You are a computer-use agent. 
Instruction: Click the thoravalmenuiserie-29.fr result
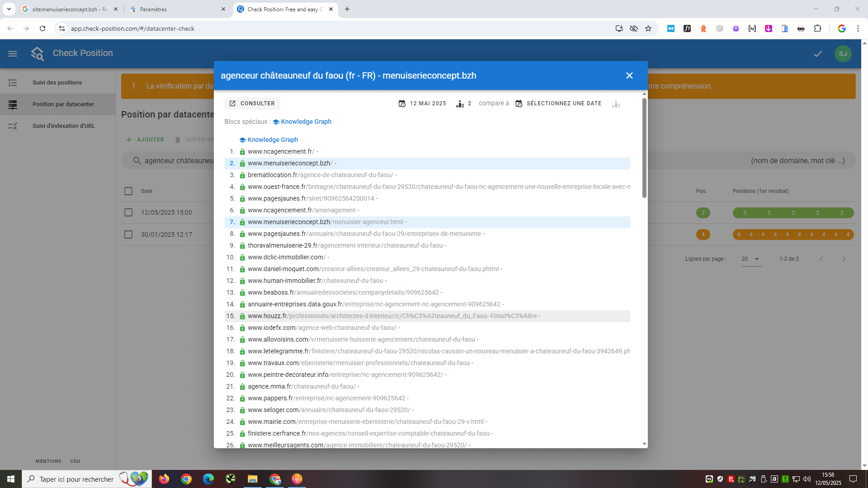[345, 245]
